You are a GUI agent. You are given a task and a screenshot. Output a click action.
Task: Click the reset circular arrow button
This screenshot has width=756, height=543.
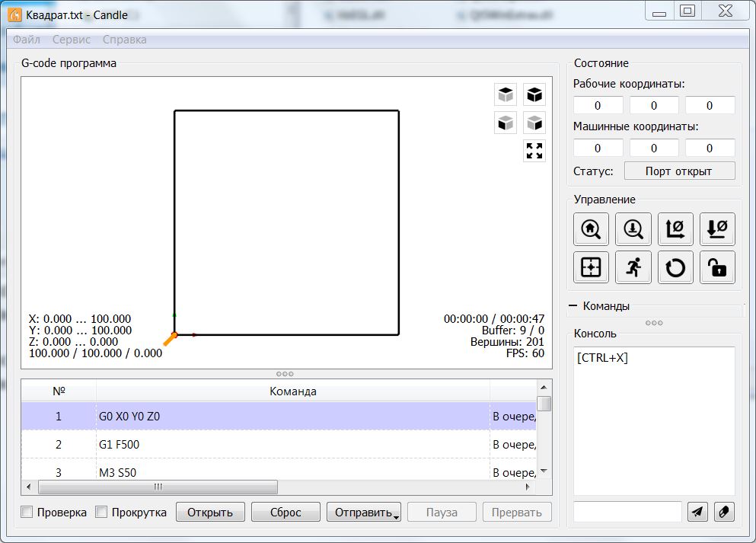coord(675,267)
